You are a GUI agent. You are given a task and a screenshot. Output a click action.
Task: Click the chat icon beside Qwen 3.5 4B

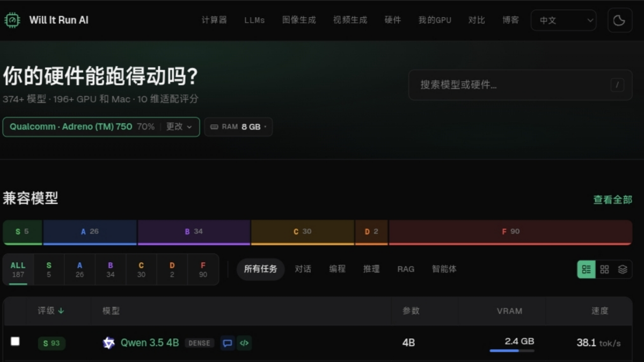[228, 343]
